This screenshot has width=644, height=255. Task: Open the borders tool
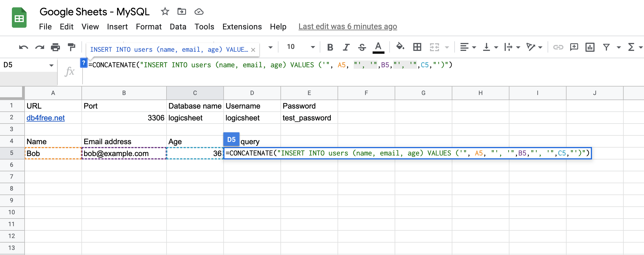click(417, 47)
